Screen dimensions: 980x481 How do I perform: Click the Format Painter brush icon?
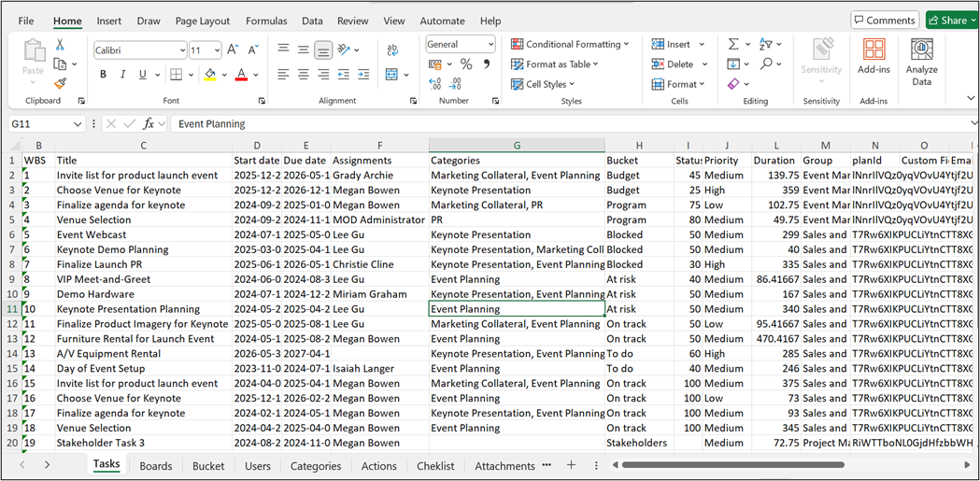tap(60, 83)
